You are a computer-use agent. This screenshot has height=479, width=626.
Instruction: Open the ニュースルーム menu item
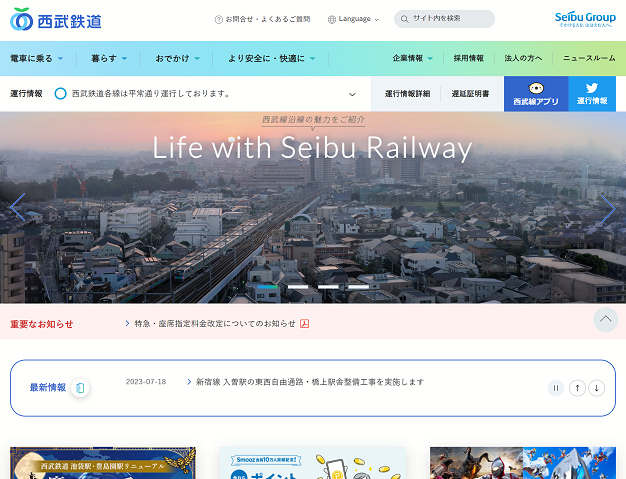tap(589, 58)
